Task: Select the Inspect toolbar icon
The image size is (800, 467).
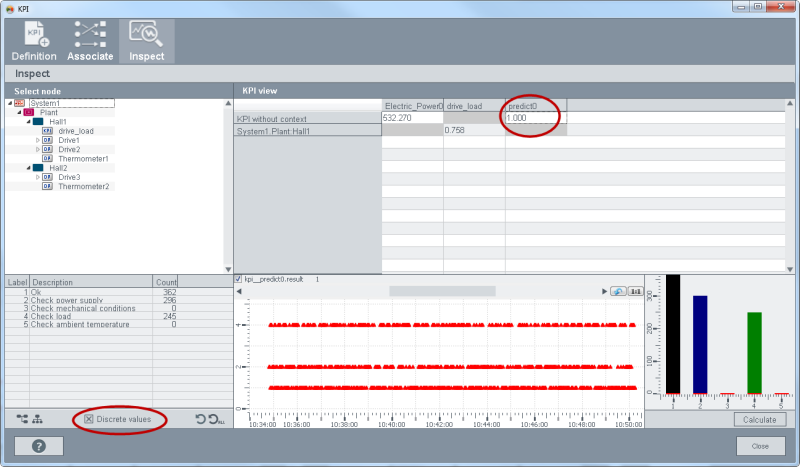Action: coord(146,41)
